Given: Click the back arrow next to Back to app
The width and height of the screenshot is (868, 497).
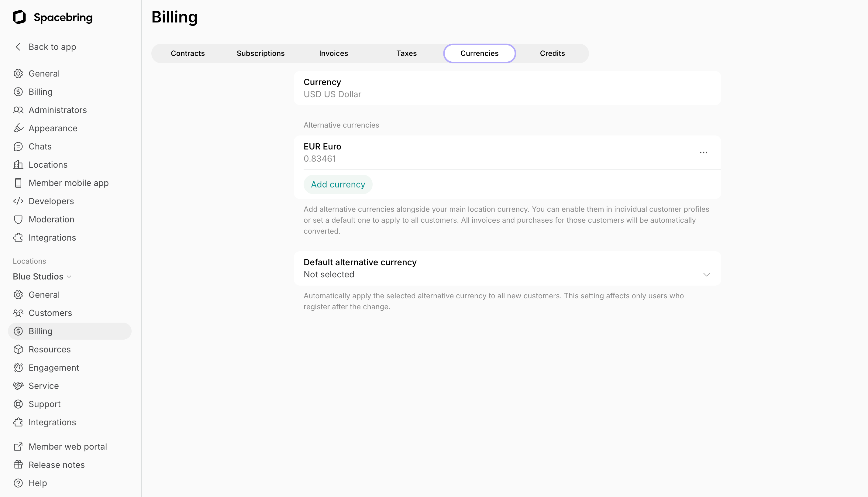Looking at the screenshot, I should point(18,47).
